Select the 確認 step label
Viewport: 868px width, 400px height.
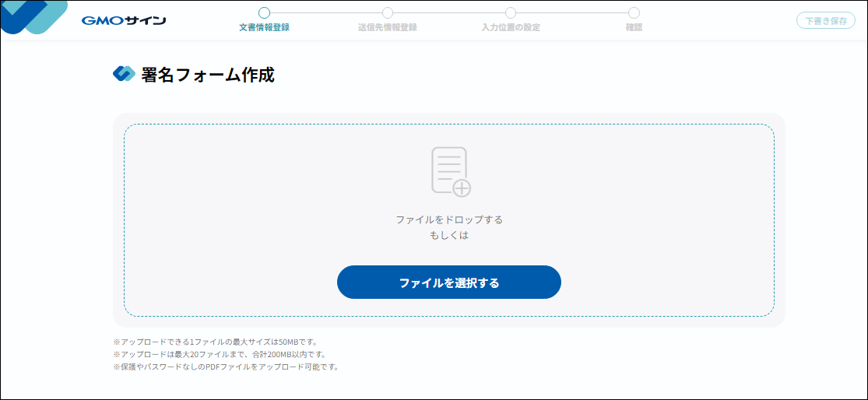(634, 28)
